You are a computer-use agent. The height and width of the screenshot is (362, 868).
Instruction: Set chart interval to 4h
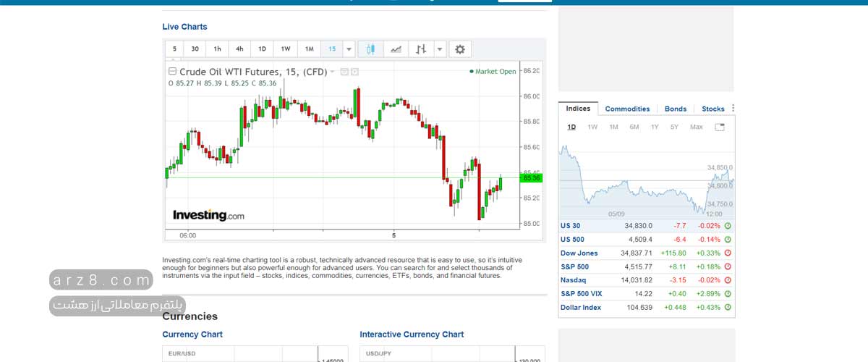(x=239, y=49)
